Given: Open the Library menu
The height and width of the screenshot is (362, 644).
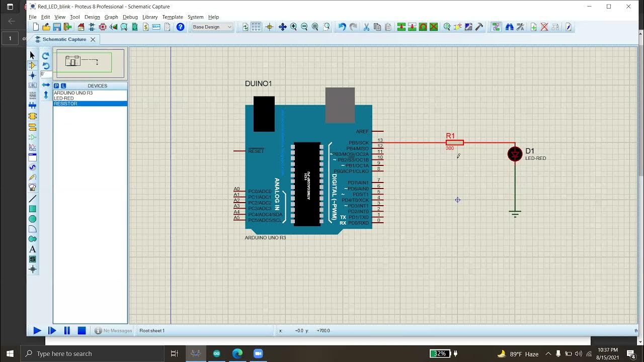Looking at the screenshot, I should tap(150, 17).
